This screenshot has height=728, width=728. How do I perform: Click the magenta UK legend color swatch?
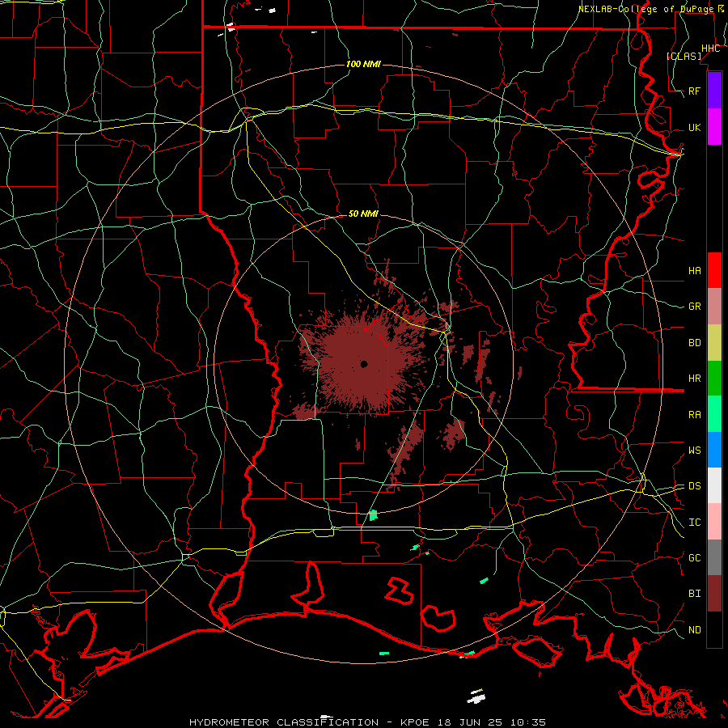coord(714,127)
